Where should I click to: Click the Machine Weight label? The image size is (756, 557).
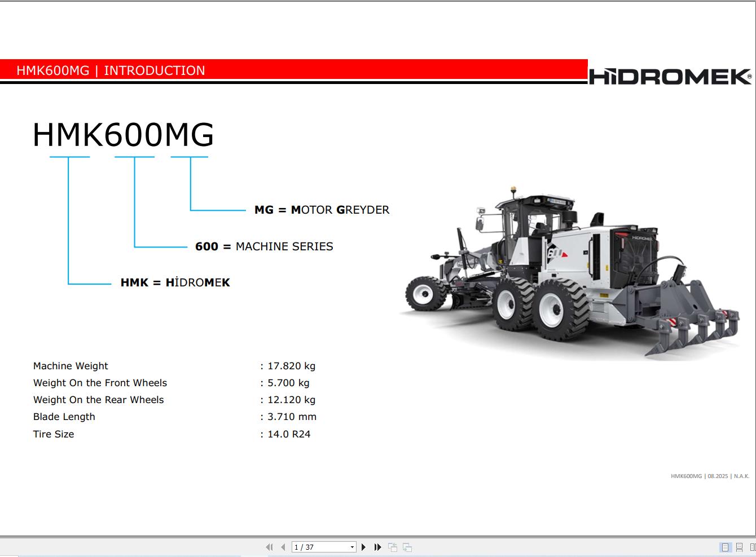click(x=71, y=366)
